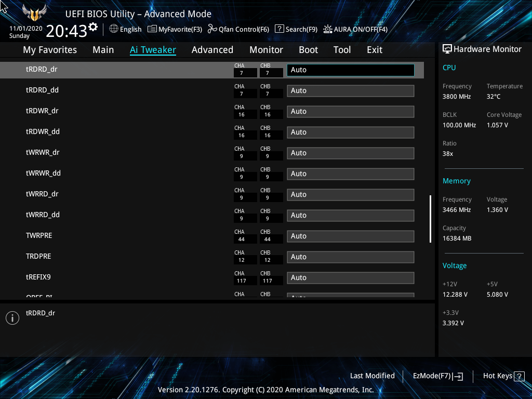
Task: Select the tWRWR_dd Auto field
Action: tap(351, 174)
